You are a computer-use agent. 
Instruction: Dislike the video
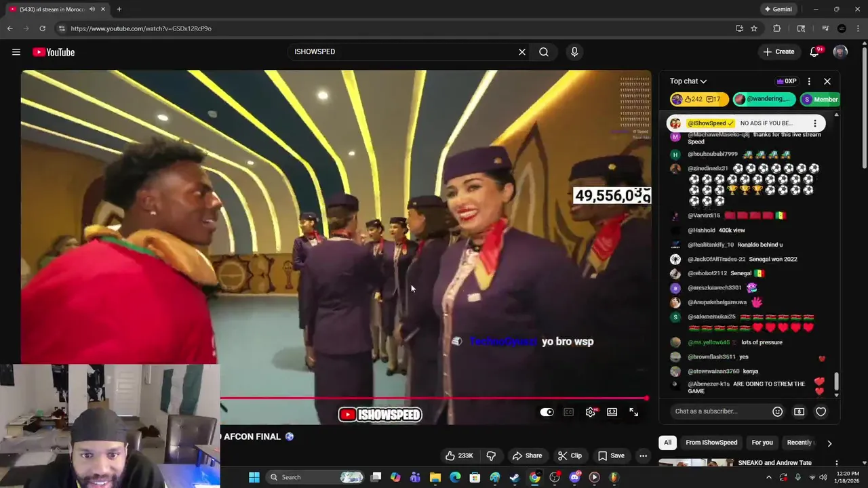tap(492, 455)
